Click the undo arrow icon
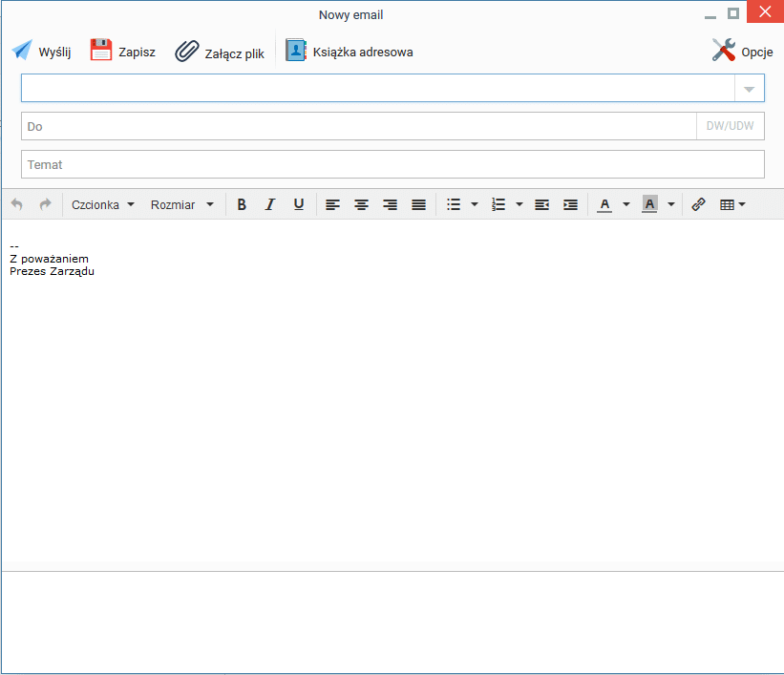The height and width of the screenshot is (675, 784). coord(17,204)
